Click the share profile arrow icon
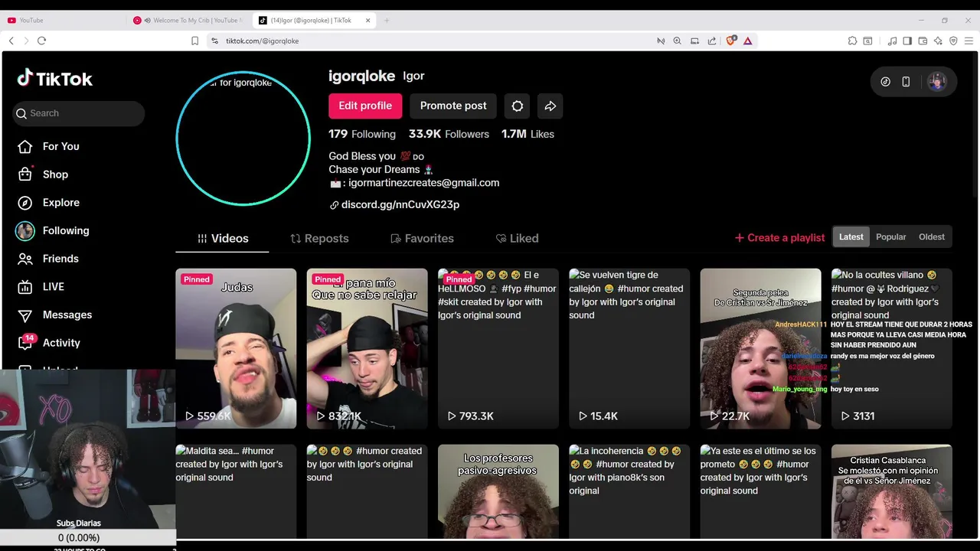The height and width of the screenshot is (551, 980). (x=550, y=106)
